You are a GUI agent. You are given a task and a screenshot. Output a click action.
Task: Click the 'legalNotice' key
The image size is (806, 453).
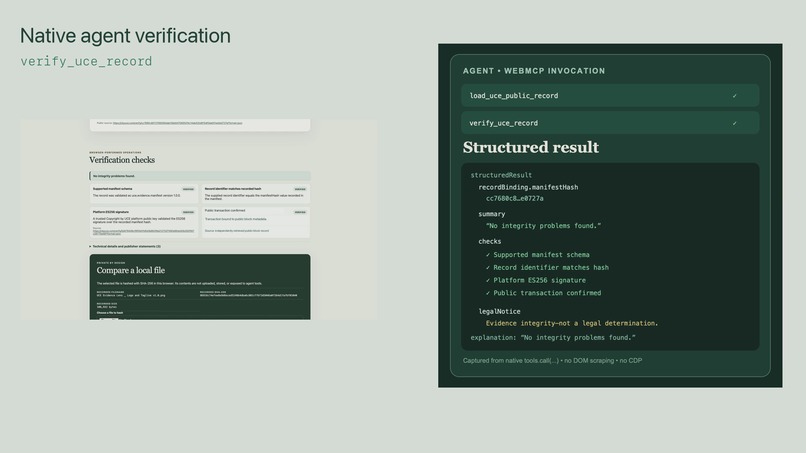[499, 312]
